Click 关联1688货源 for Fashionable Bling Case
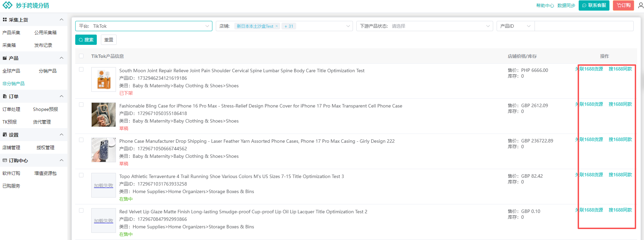The width and height of the screenshot is (644, 240). pyautogui.click(x=589, y=104)
